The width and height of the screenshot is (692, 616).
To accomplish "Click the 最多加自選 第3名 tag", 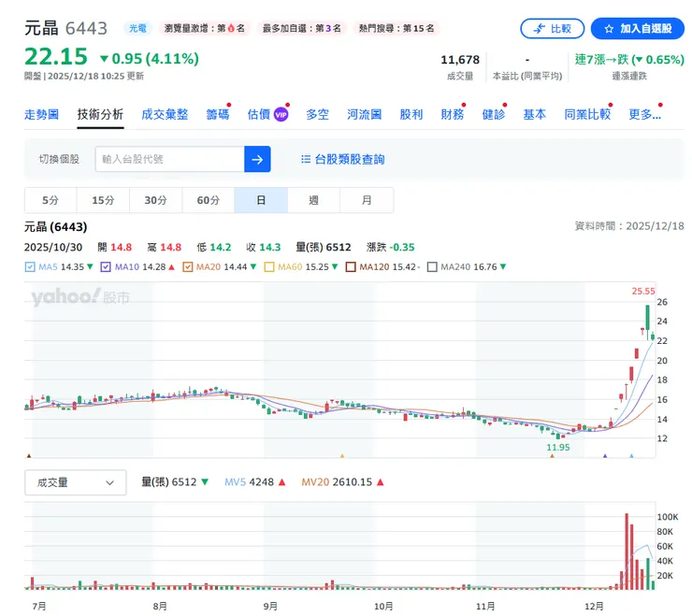I will pyautogui.click(x=302, y=29).
